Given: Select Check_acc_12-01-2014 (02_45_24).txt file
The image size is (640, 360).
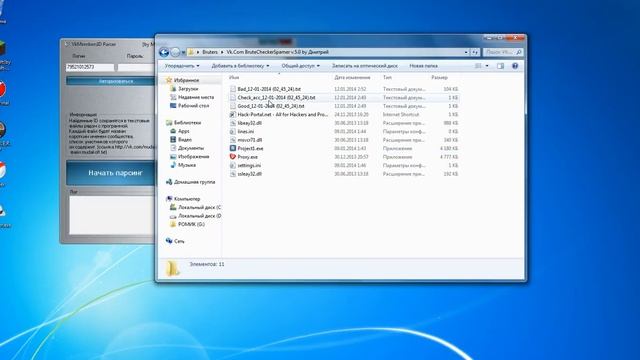Looking at the screenshot, I should [276, 98].
